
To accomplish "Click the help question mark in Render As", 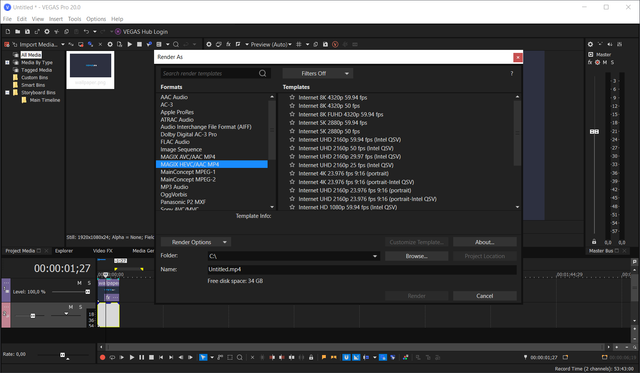I will point(511,73).
